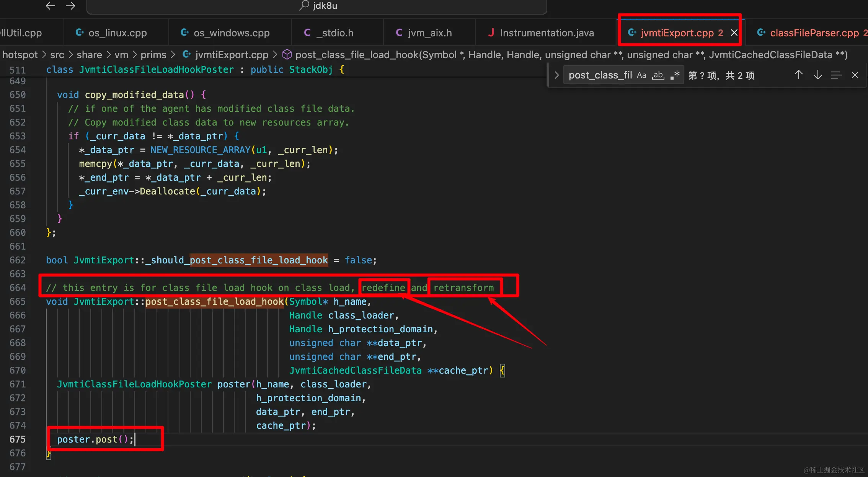Click find in selection icon
The image size is (868, 477).
836,75
